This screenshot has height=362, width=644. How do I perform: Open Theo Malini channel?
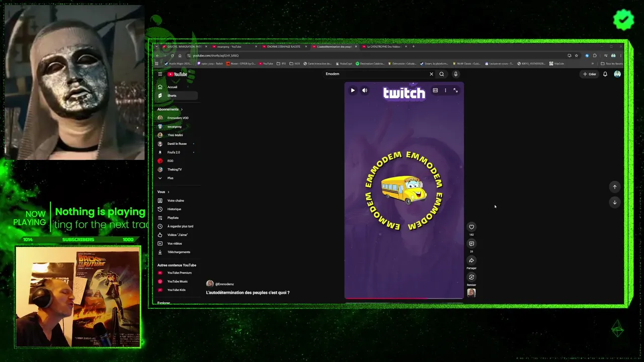coord(177,135)
